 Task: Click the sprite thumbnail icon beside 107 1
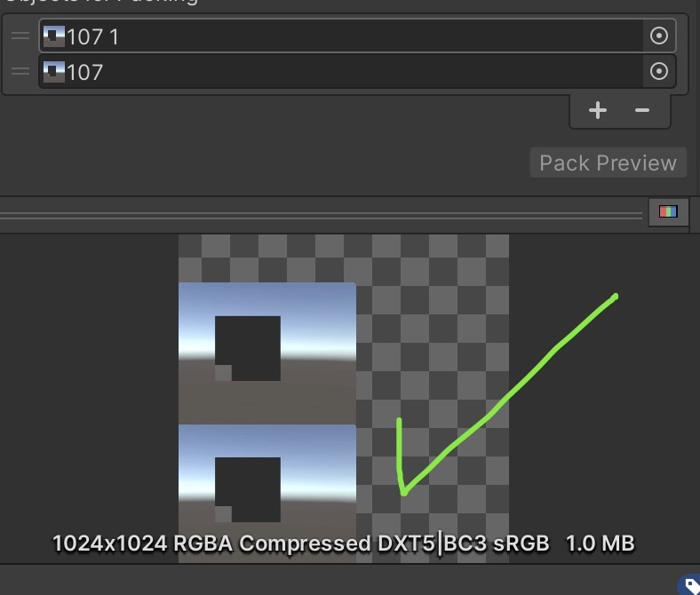[x=53, y=36]
